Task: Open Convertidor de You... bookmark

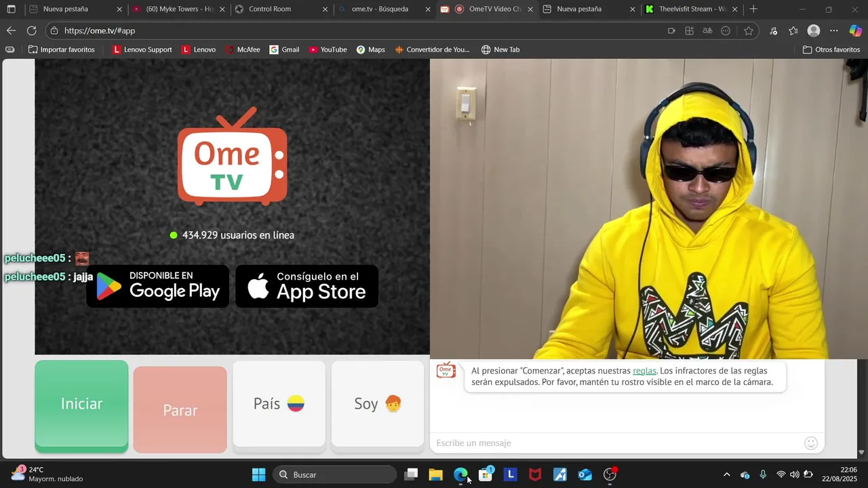Action: pos(432,49)
